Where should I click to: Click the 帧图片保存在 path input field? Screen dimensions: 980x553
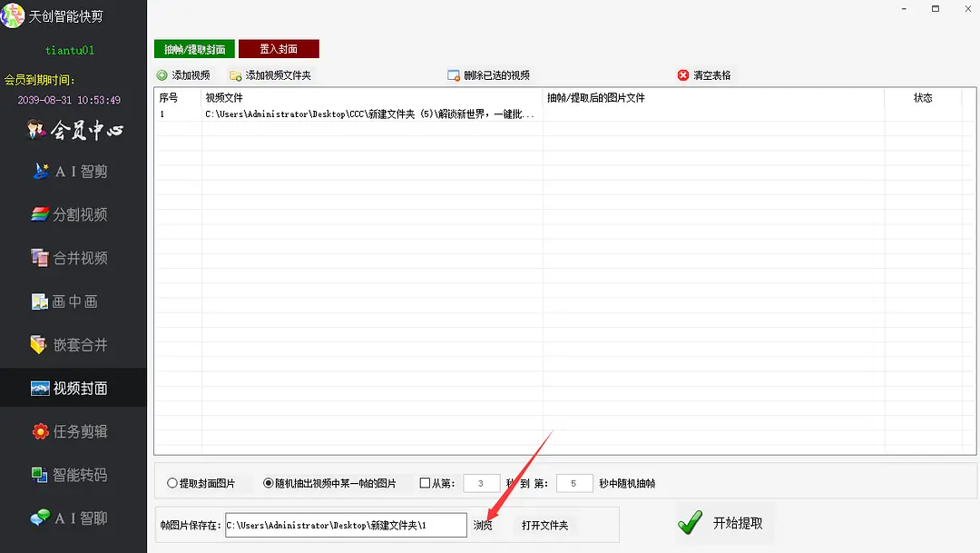pos(346,525)
